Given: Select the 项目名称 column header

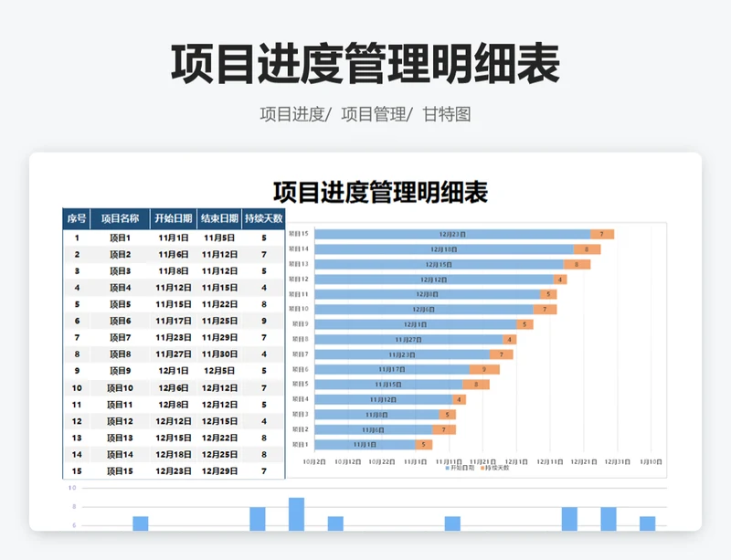Looking at the screenshot, I should (120, 218).
